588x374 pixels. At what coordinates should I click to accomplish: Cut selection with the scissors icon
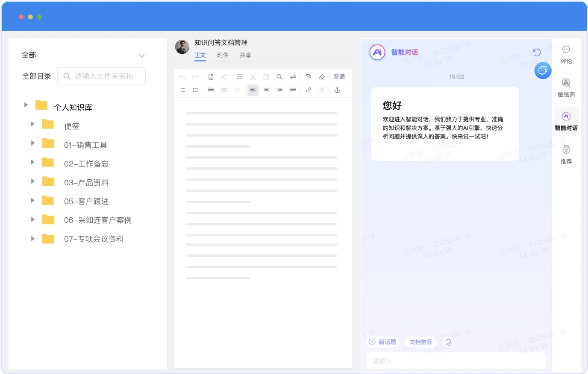(x=253, y=77)
